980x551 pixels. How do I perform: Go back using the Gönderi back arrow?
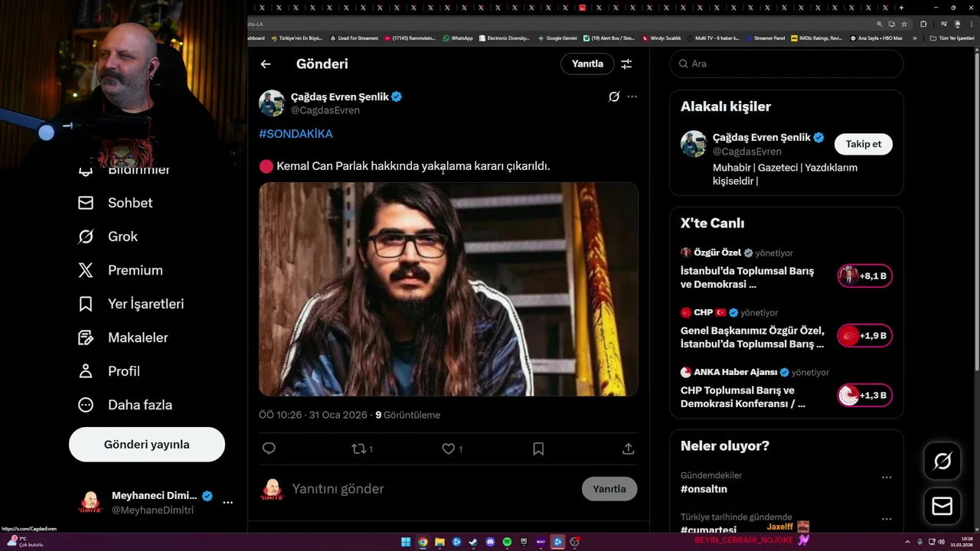point(266,64)
